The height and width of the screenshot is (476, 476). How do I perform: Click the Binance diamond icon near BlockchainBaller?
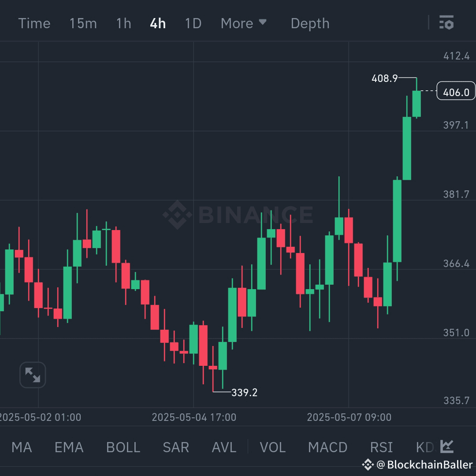coord(368,464)
